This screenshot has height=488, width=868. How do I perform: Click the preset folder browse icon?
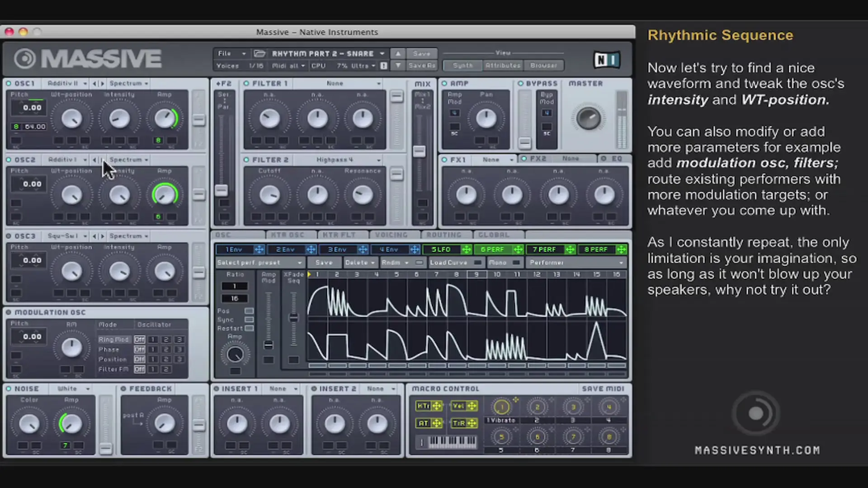259,53
